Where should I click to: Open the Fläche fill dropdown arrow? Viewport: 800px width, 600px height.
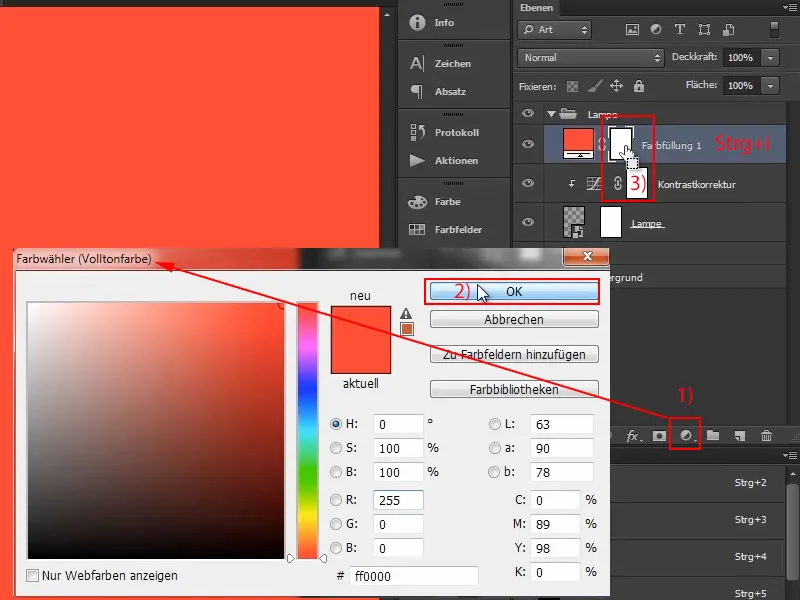770,85
